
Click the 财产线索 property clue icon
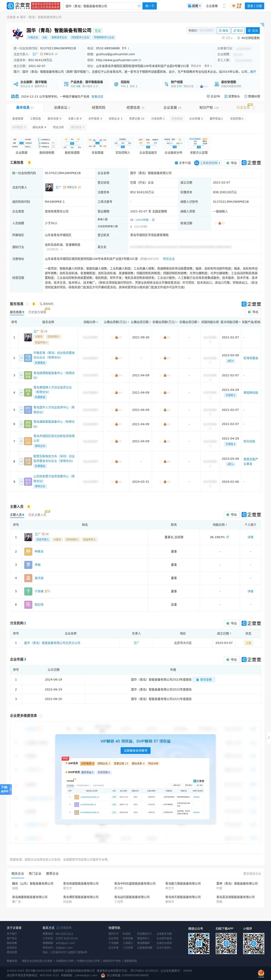click(167, 84)
